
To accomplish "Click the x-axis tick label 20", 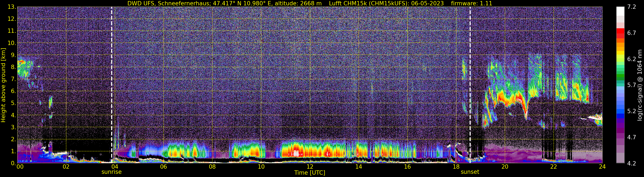I will click(x=505, y=167).
